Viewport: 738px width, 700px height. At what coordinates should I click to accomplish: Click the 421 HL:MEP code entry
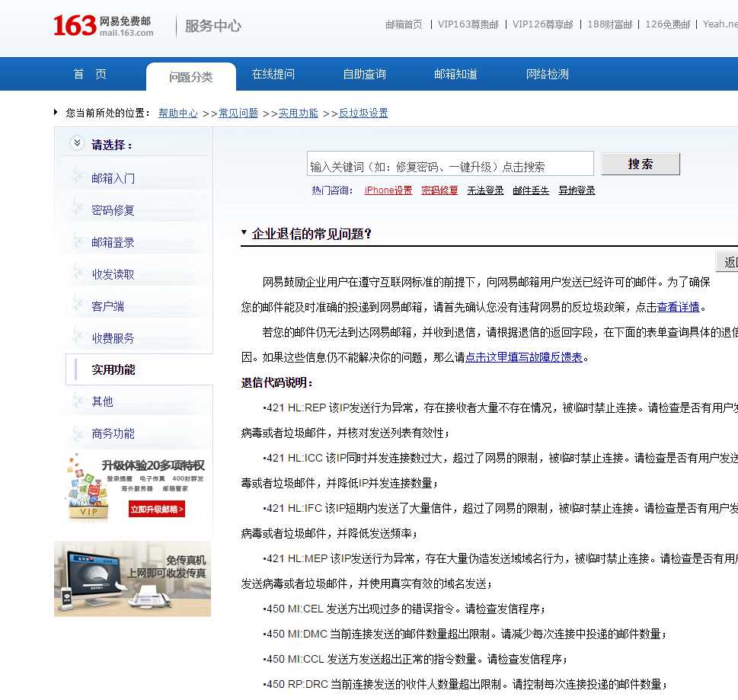(295, 559)
